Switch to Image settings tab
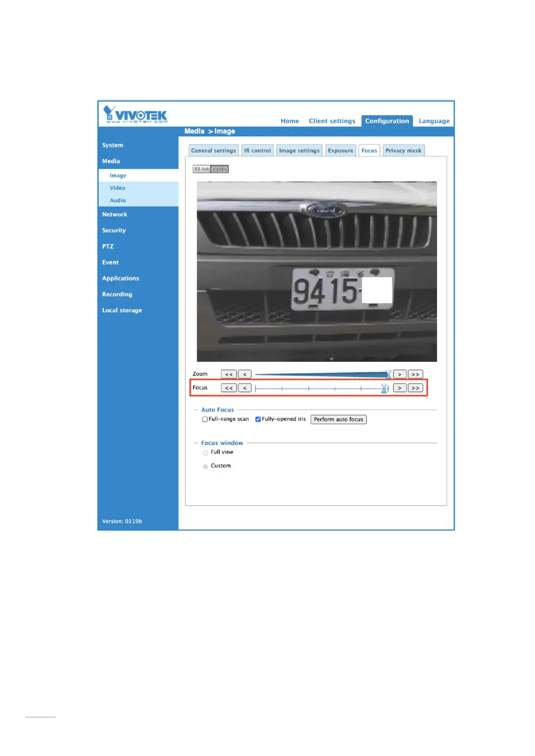The image size is (535, 756). click(299, 150)
